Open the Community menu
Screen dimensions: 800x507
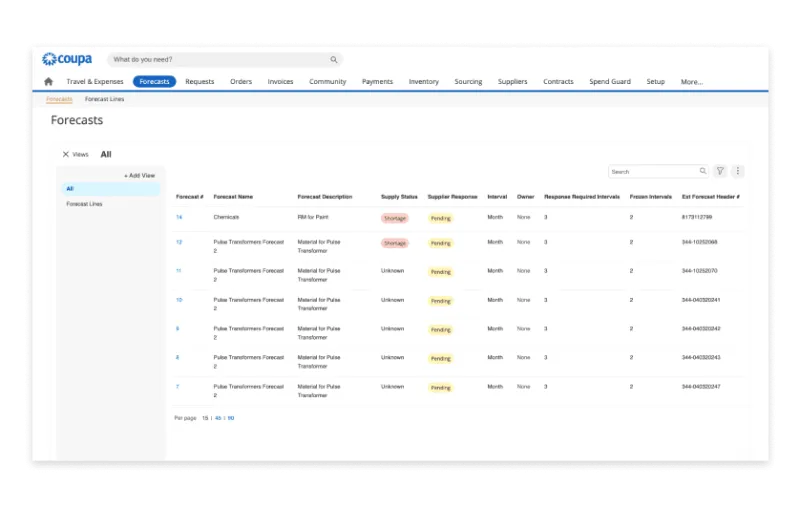[328, 82]
